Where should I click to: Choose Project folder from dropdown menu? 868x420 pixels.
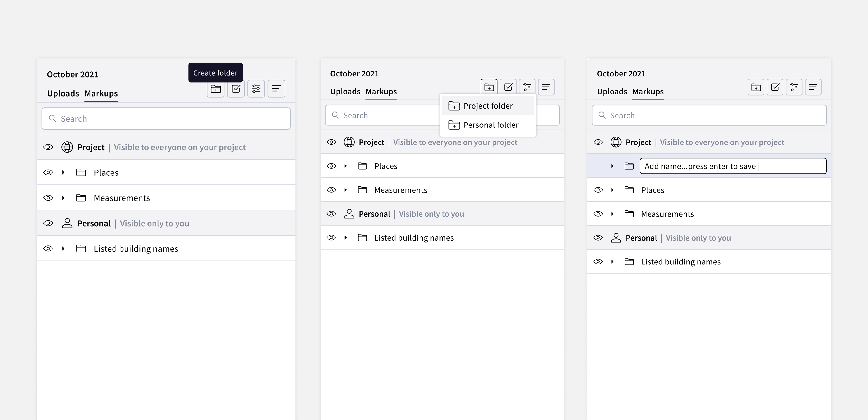coord(488,106)
